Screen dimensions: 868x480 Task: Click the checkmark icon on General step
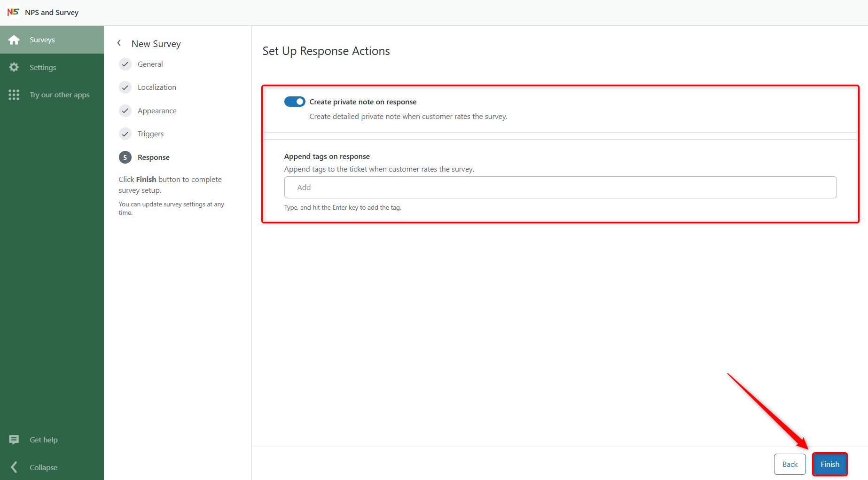point(125,64)
